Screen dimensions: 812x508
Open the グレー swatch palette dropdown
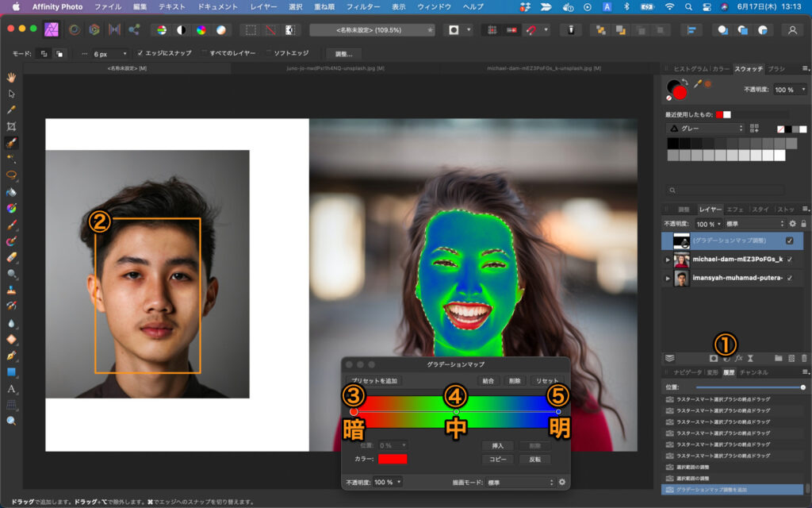705,128
